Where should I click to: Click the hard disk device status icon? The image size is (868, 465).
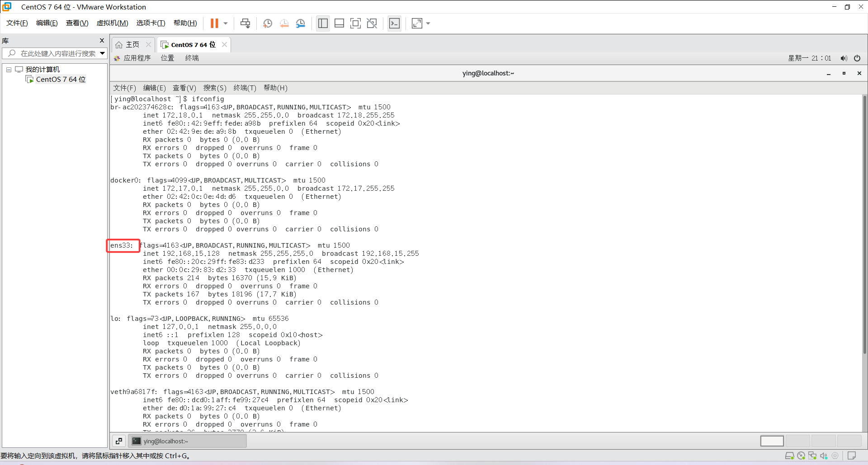[x=789, y=456]
